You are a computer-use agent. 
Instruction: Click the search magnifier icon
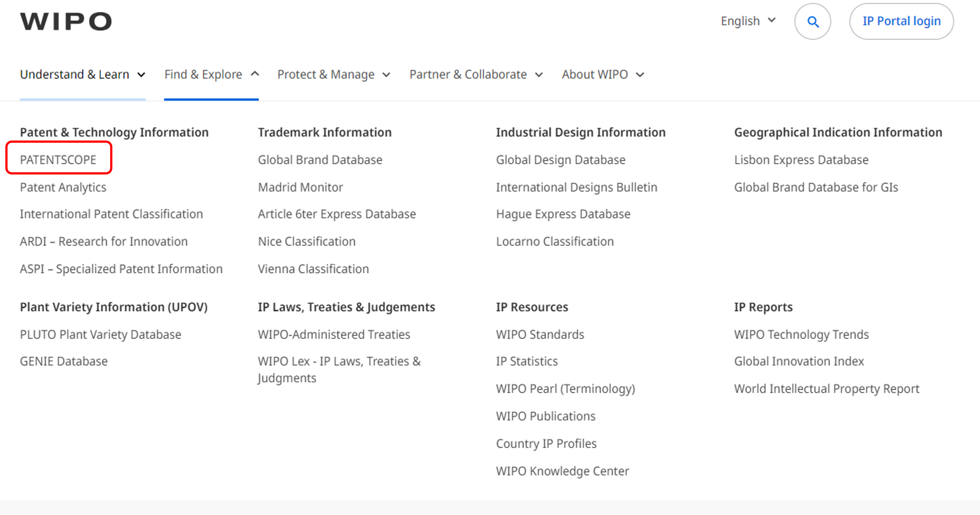point(813,22)
